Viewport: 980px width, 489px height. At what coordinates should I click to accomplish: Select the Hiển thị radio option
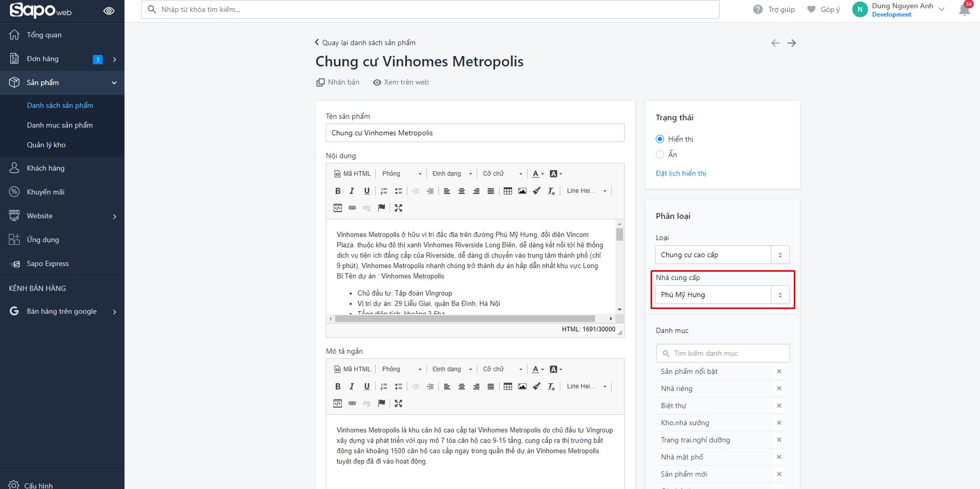[660, 139]
